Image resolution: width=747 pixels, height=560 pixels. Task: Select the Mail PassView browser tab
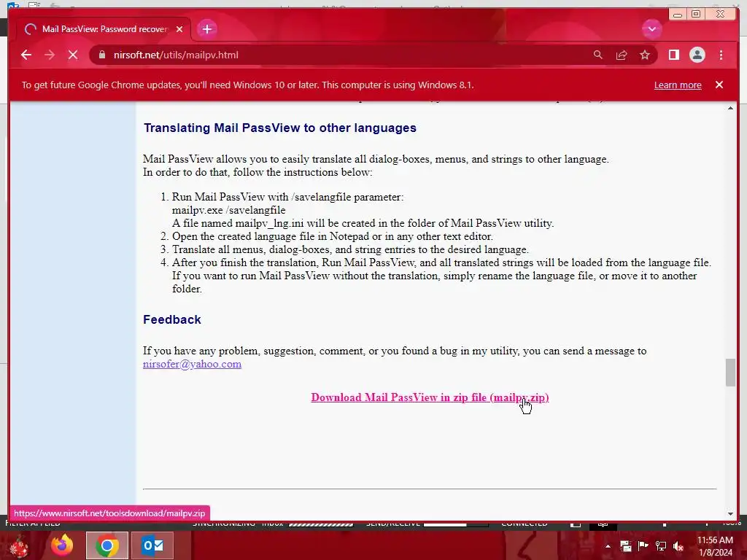[104, 29]
